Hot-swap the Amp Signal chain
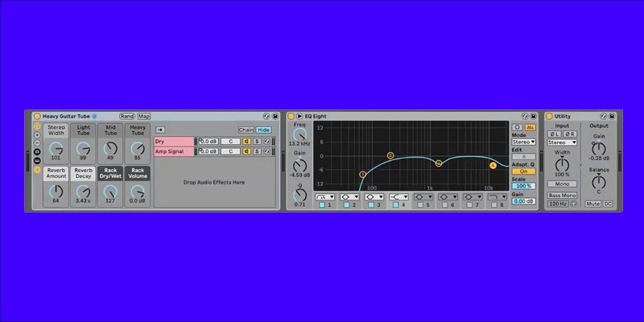The image size is (644, 322). pos(266,151)
